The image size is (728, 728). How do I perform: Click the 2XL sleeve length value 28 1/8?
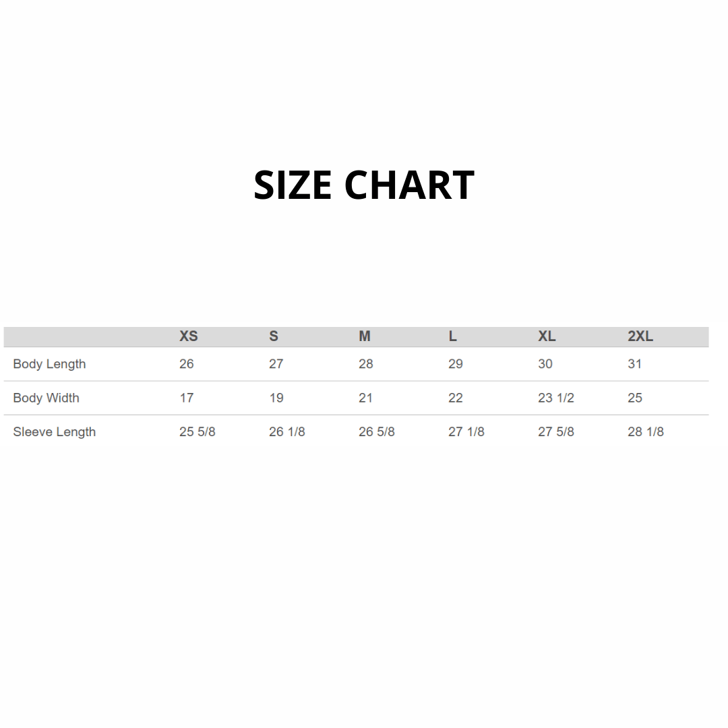coord(645,432)
